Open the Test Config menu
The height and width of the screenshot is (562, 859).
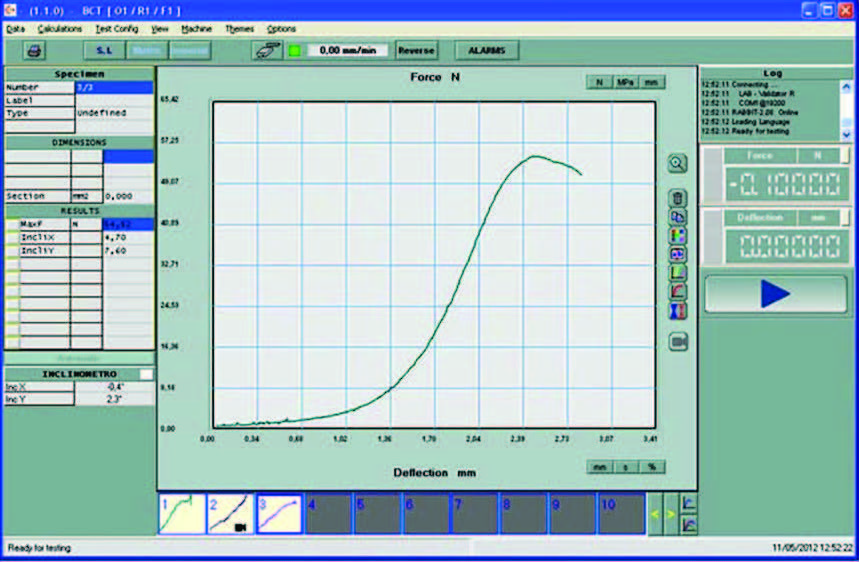[x=117, y=29]
